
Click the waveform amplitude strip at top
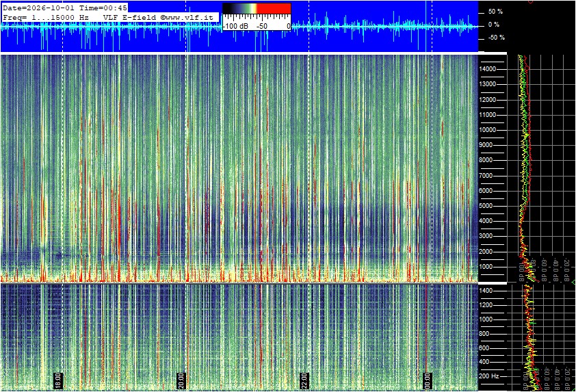239,27
